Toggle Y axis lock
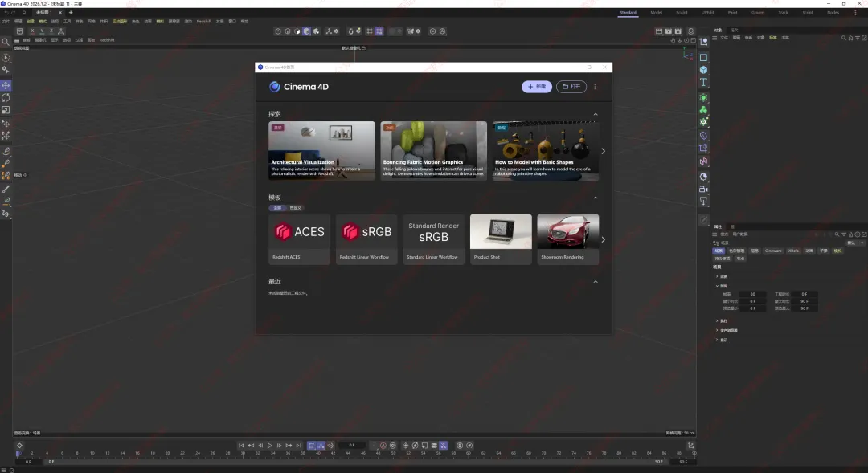 click(x=42, y=31)
